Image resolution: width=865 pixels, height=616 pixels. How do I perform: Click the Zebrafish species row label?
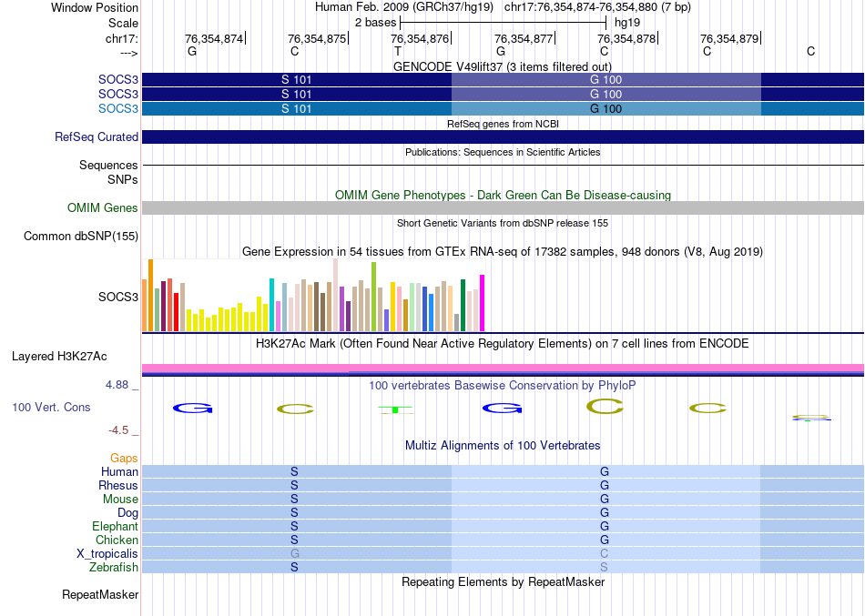click(114, 567)
